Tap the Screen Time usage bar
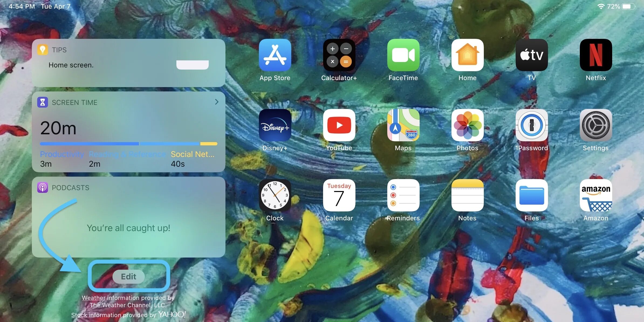The width and height of the screenshot is (644, 322). click(x=129, y=144)
